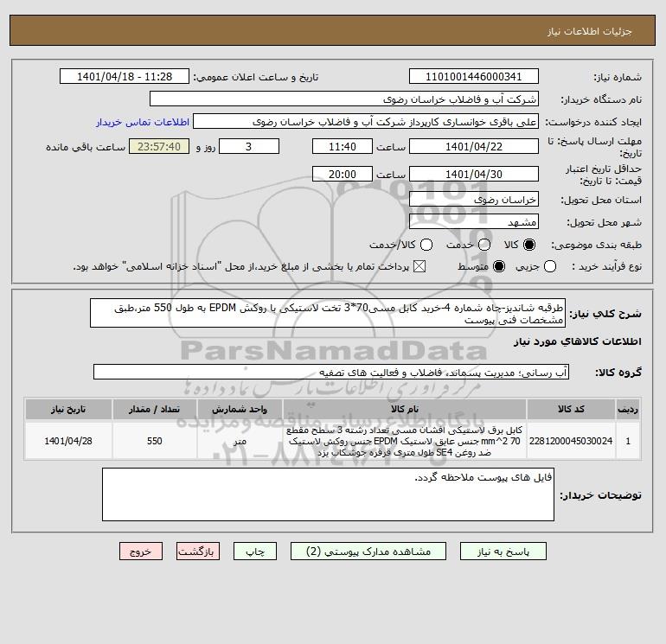Click the buyer organization name field
This screenshot has height=644, width=666.
[344, 99]
